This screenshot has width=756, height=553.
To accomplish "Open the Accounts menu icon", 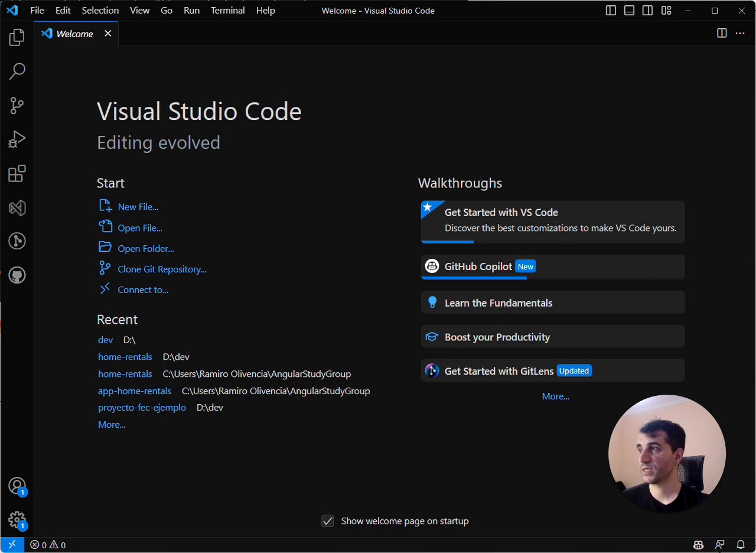I will [17, 486].
